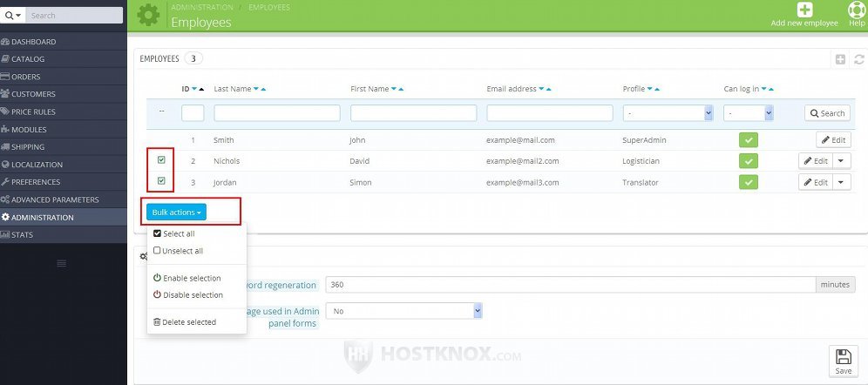Choose Select all in bulk menu
This screenshot has width=868, height=385.
174,234
